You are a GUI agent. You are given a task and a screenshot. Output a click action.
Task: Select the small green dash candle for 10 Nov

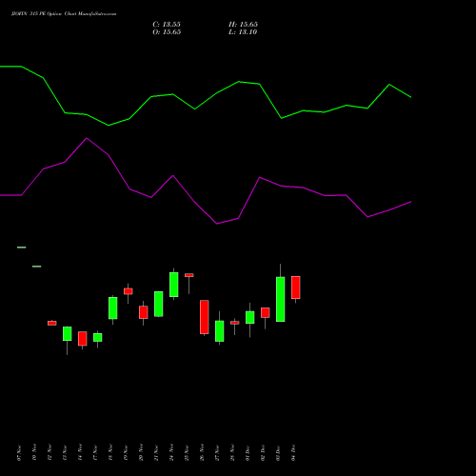click(x=37, y=267)
